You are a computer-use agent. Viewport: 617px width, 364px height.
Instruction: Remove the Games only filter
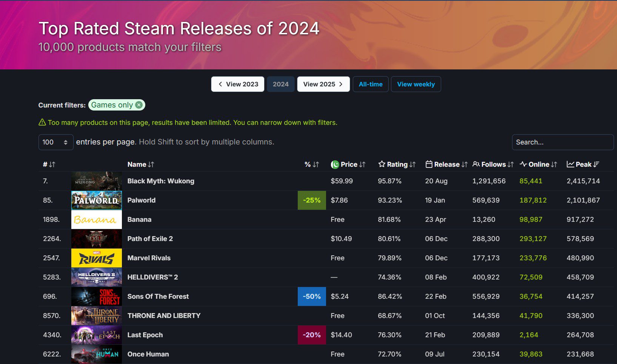click(x=139, y=105)
